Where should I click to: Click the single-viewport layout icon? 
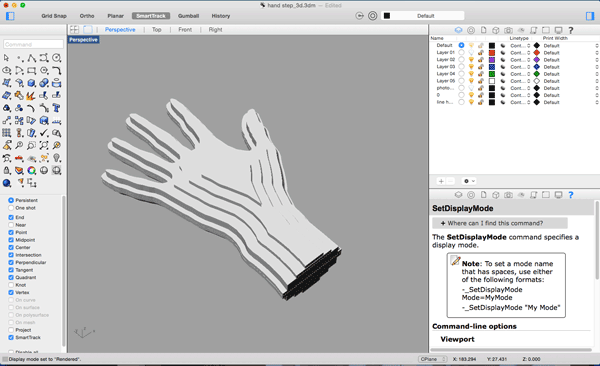pyautogui.click(x=88, y=29)
